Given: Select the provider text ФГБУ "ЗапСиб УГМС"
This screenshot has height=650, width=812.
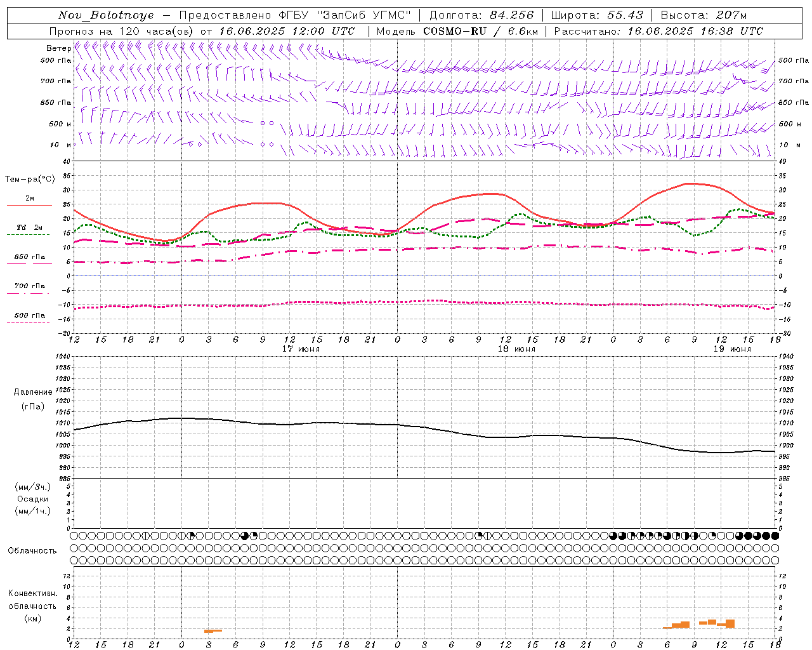Looking at the screenshot, I should (x=345, y=15).
